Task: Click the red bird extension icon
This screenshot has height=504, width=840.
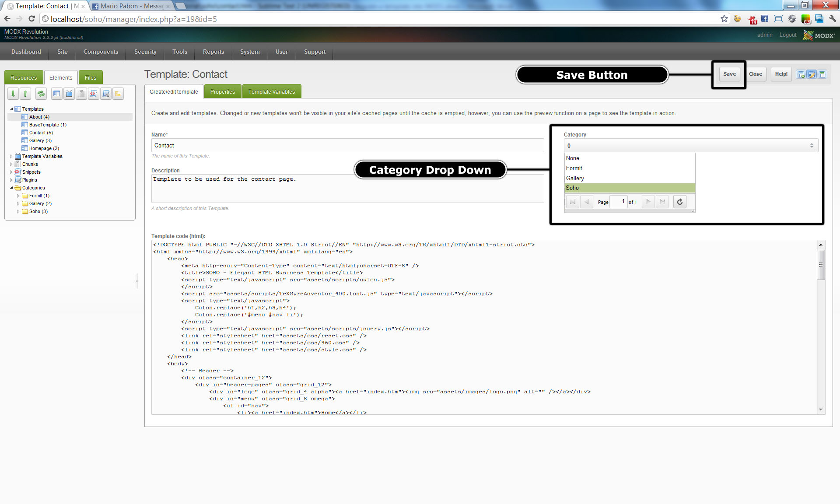Action: point(752,20)
